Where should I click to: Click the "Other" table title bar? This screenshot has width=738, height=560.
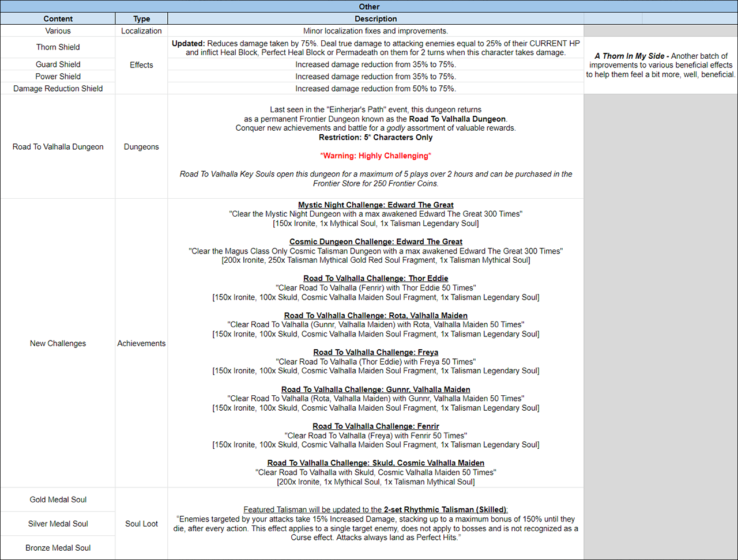tap(369, 6)
